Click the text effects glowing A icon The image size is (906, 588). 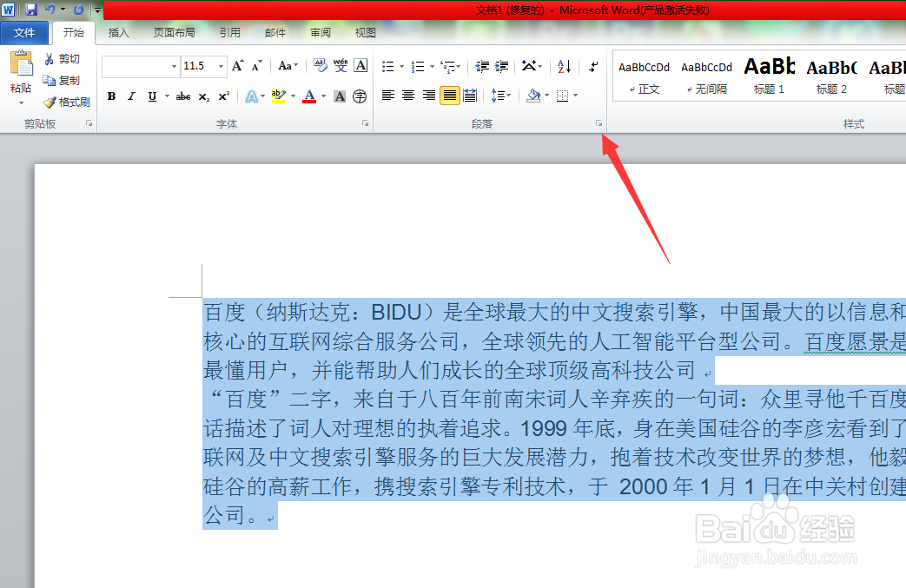click(x=251, y=96)
